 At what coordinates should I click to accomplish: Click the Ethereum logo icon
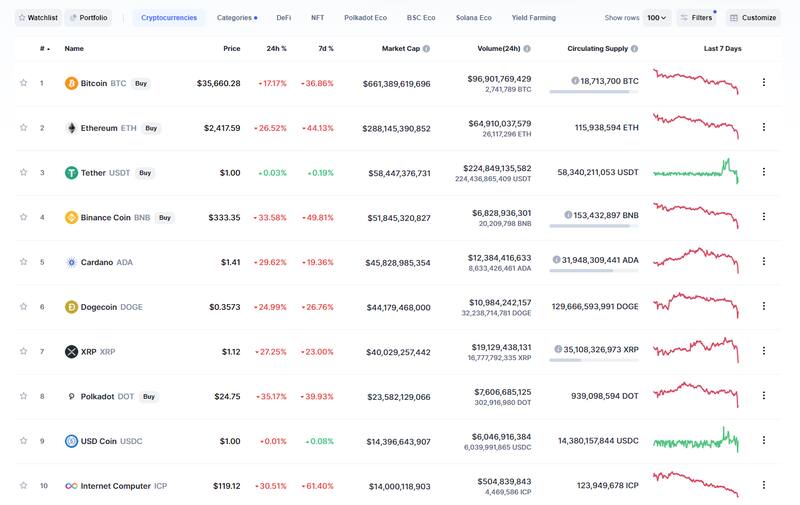[71, 128]
